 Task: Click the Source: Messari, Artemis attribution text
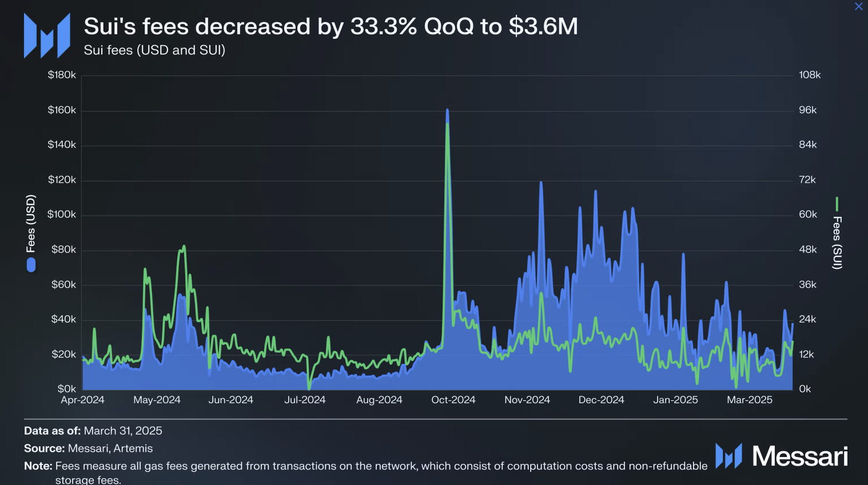tap(87, 448)
